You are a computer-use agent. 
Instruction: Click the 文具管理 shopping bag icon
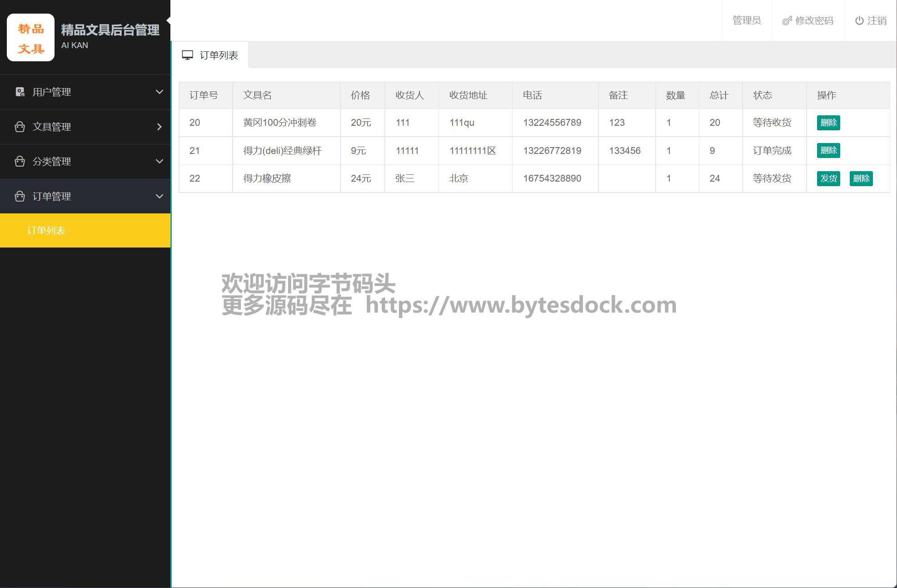pyautogui.click(x=20, y=127)
